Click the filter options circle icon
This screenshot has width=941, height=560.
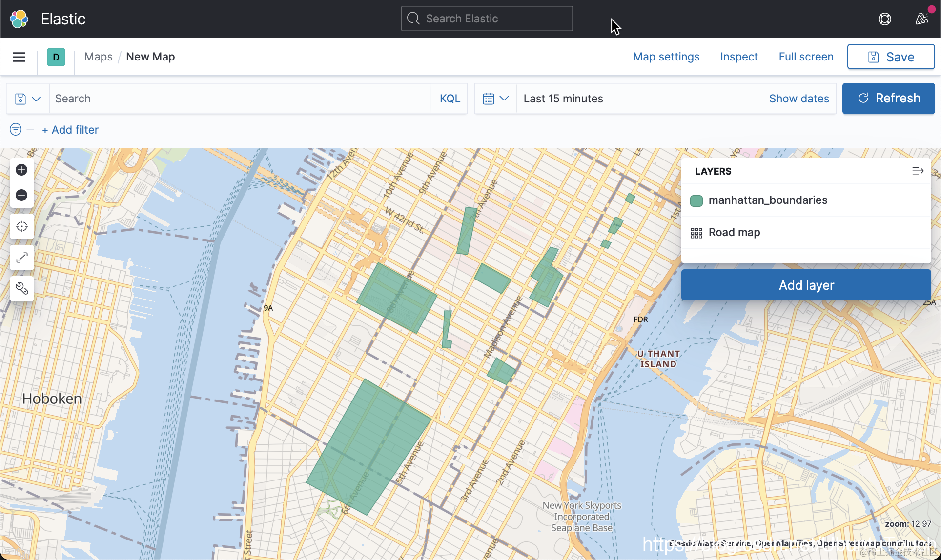[16, 129]
